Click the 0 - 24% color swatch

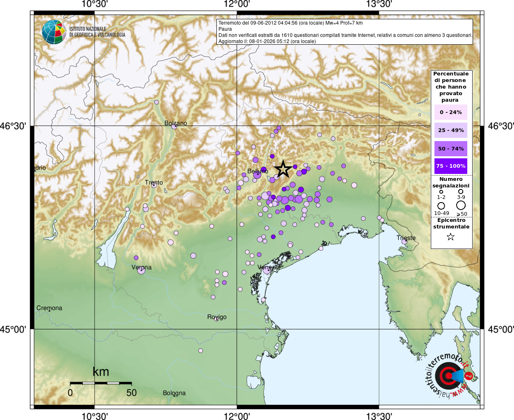point(450,112)
